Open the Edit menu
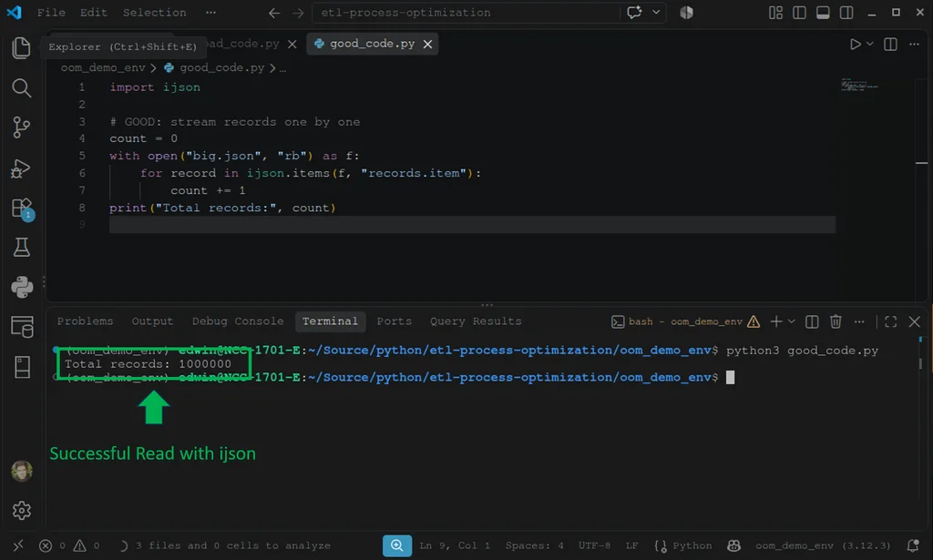The width and height of the screenshot is (933, 560). 94,13
